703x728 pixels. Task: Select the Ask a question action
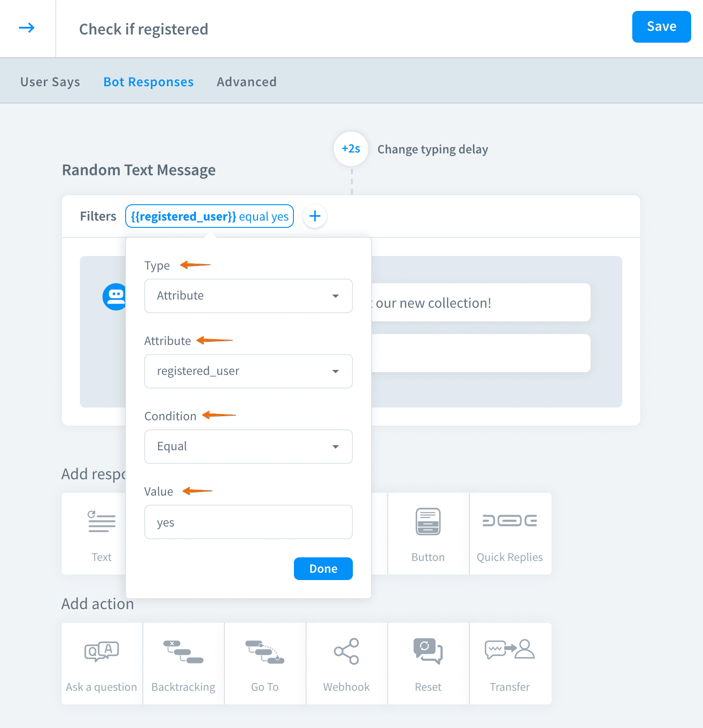[102, 663]
